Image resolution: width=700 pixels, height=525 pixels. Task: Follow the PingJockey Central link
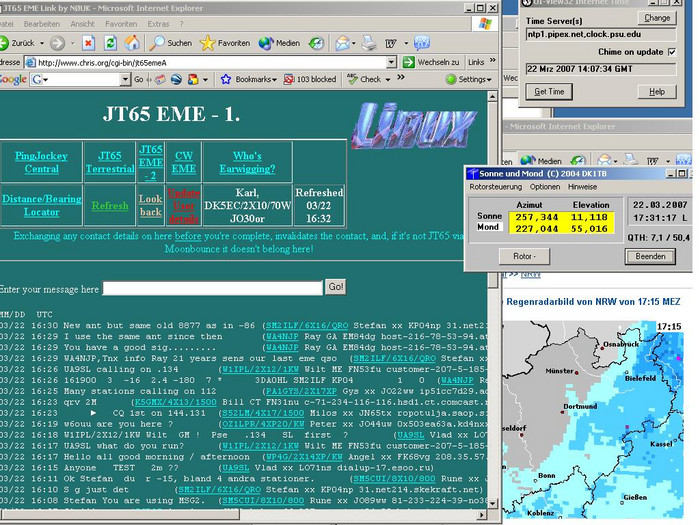(x=41, y=162)
